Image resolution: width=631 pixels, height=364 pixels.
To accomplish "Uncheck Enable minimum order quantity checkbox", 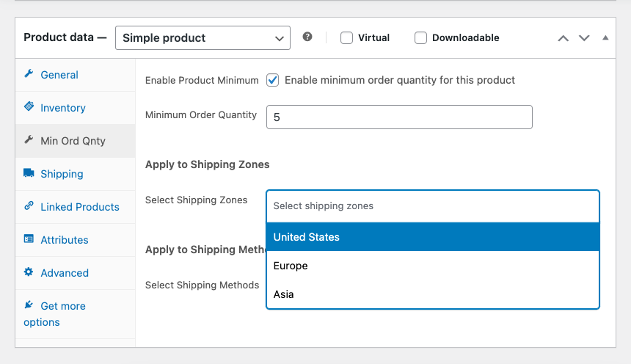I will (x=273, y=80).
